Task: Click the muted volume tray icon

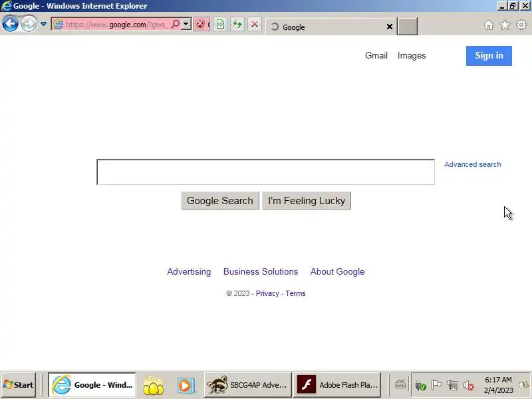Action: click(x=469, y=385)
